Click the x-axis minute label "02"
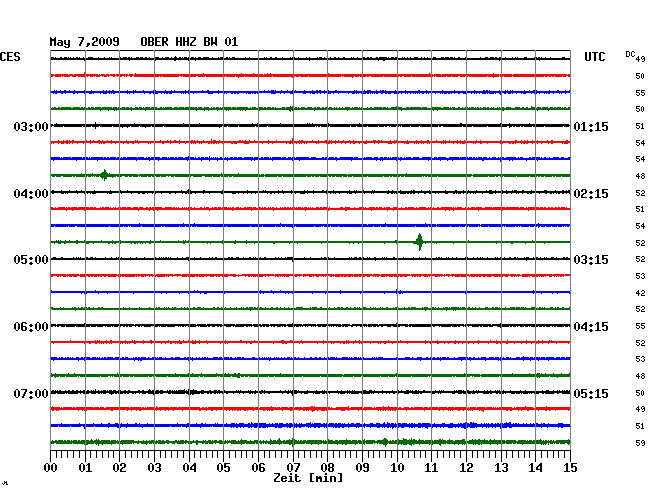Image resolution: width=650 pixels, height=494 pixels. [x=119, y=467]
